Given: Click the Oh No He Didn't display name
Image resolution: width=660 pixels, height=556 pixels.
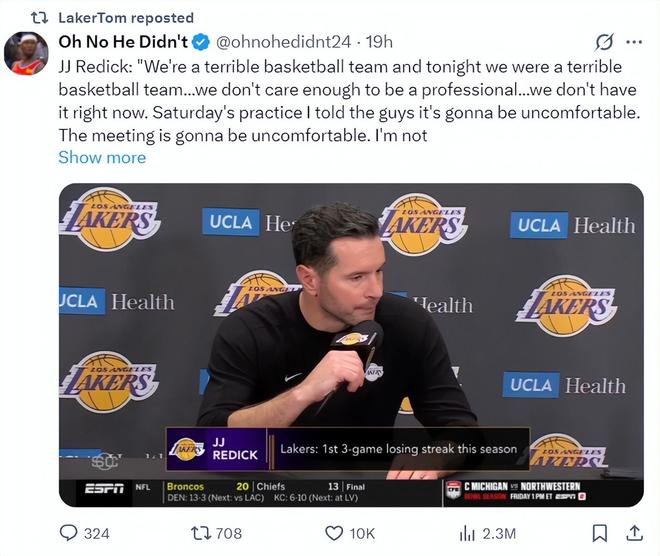Looking at the screenshot, I should pos(123,42).
